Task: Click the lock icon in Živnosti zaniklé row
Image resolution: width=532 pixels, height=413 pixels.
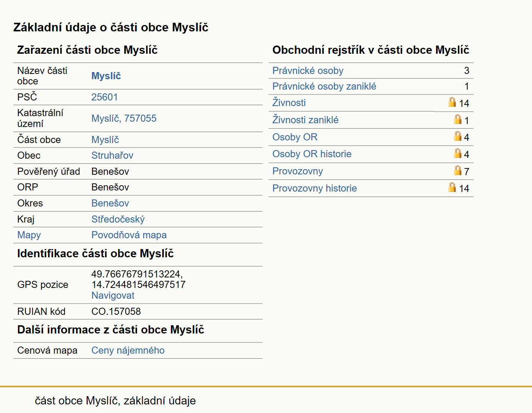Action: click(458, 119)
